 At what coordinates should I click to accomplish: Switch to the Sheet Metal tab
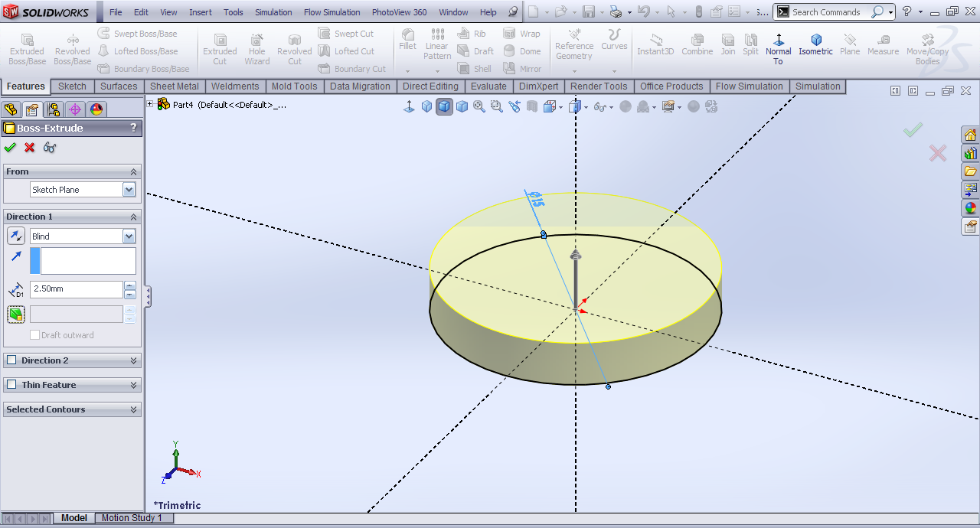[174, 86]
